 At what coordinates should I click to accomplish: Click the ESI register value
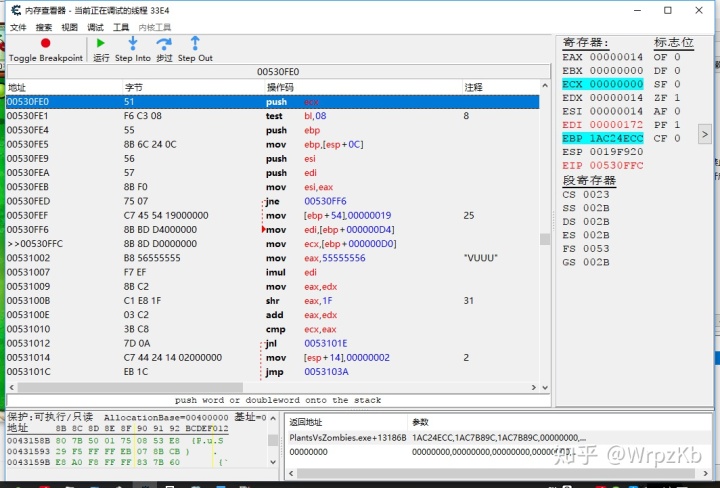click(x=616, y=111)
